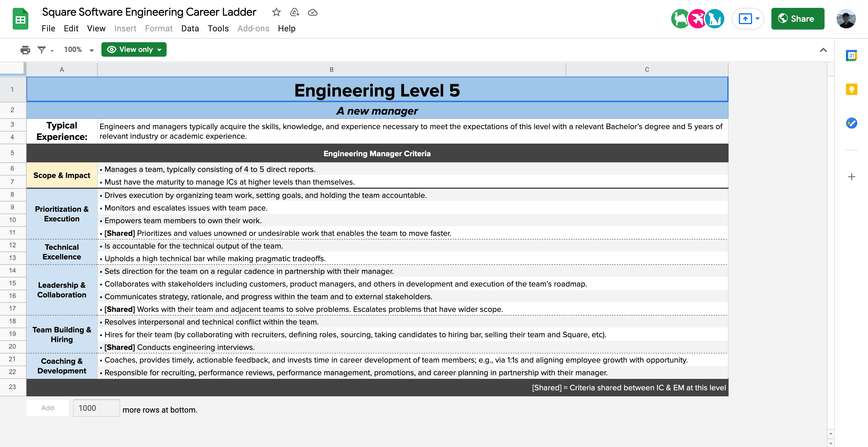Click the green Share button
868x447 pixels.
[x=797, y=19]
